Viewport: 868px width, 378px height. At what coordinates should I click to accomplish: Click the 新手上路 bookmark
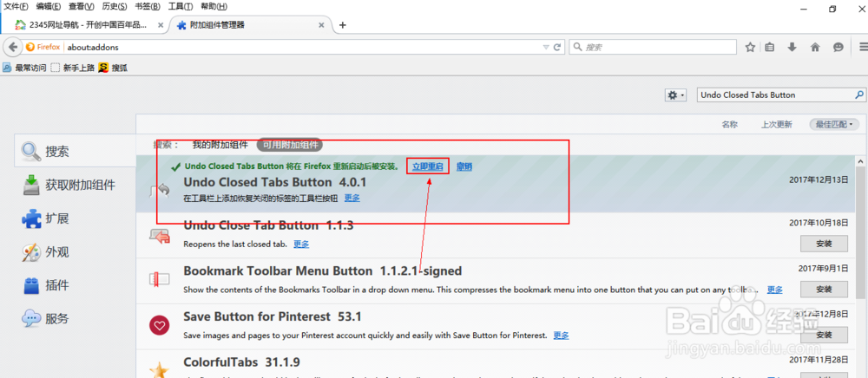[73, 68]
